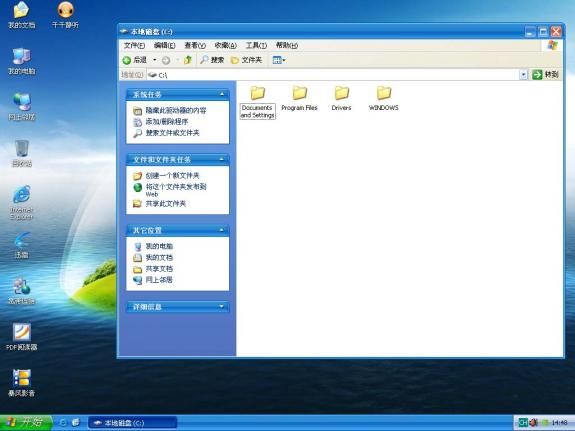
Task: Click the first quick launch icon
Action: (x=62, y=423)
